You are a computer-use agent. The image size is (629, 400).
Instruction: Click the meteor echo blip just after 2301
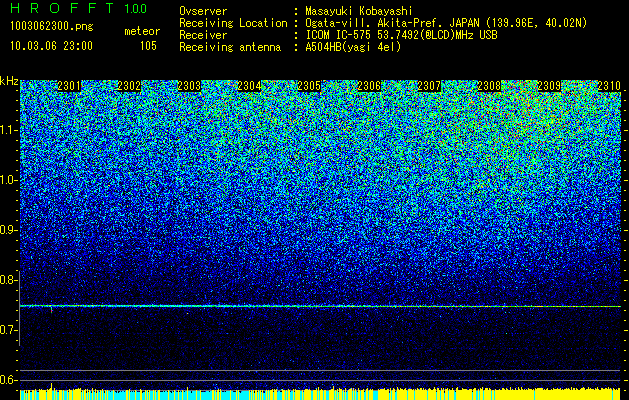click(x=51, y=309)
